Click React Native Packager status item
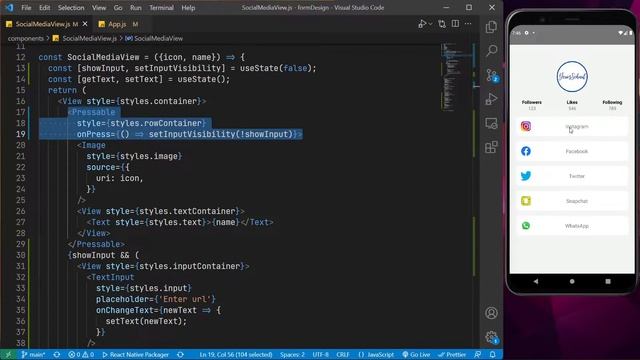This screenshot has width=640, height=360. 135,355
